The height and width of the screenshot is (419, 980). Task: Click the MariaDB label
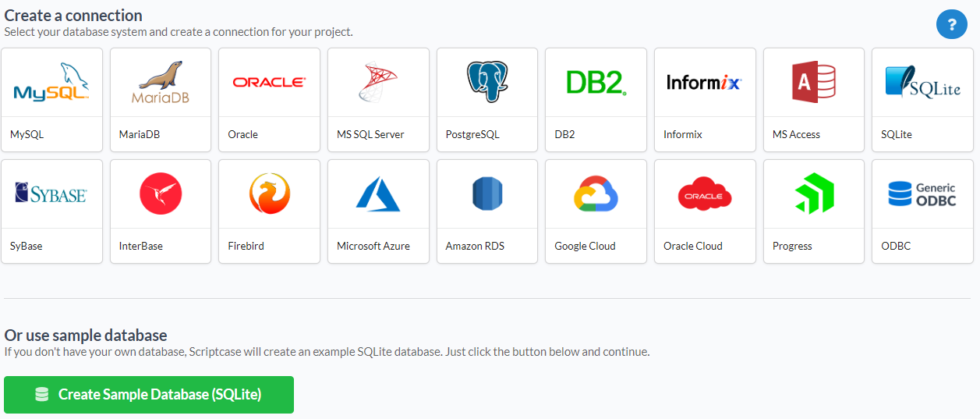(x=140, y=134)
